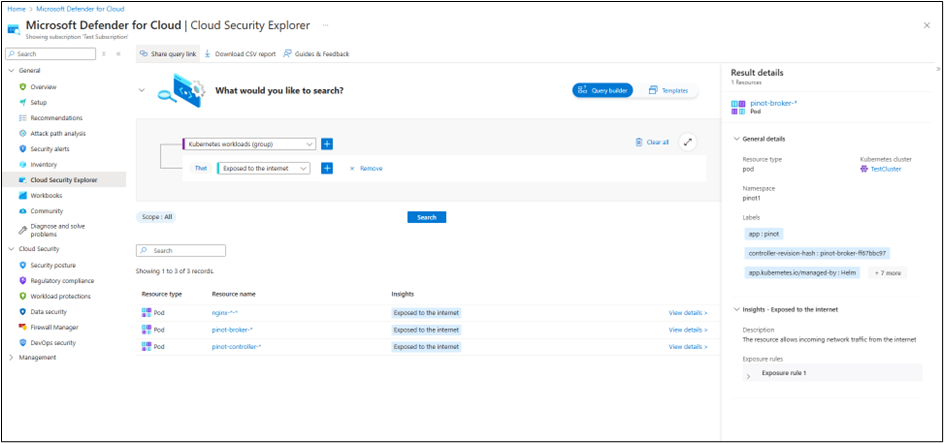Open Firewall Manager
Viewport: 944px width, 443px height.
click(54, 327)
